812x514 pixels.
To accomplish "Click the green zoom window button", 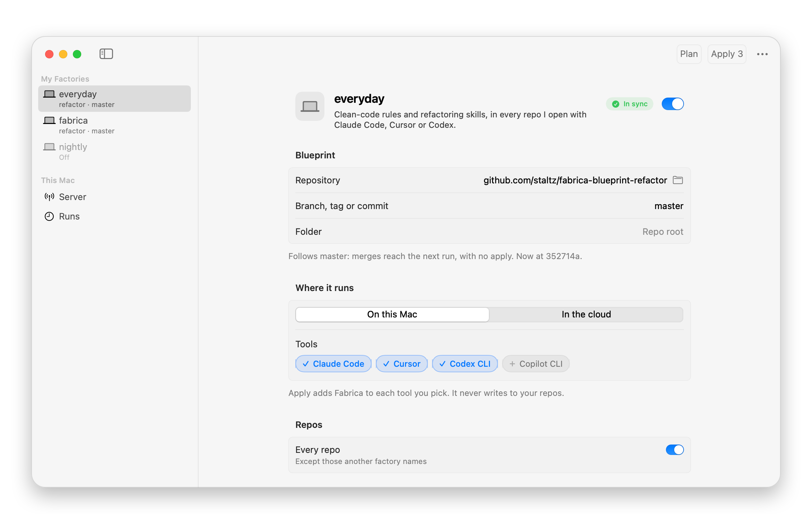I will [x=77, y=54].
